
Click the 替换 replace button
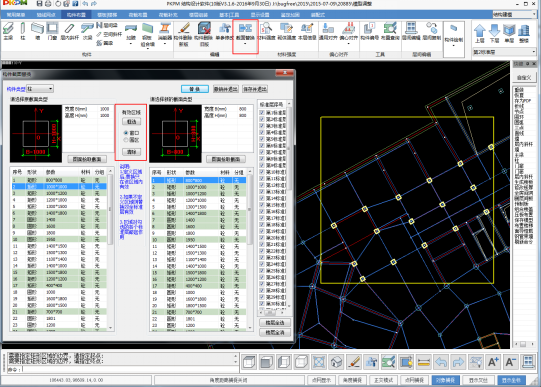tap(195, 89)
